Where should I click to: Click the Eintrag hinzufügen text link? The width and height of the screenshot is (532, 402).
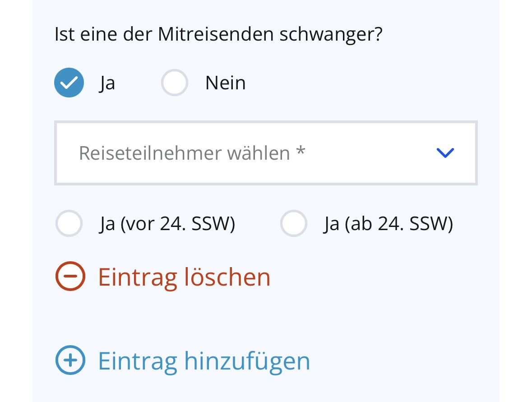(204, 360)
